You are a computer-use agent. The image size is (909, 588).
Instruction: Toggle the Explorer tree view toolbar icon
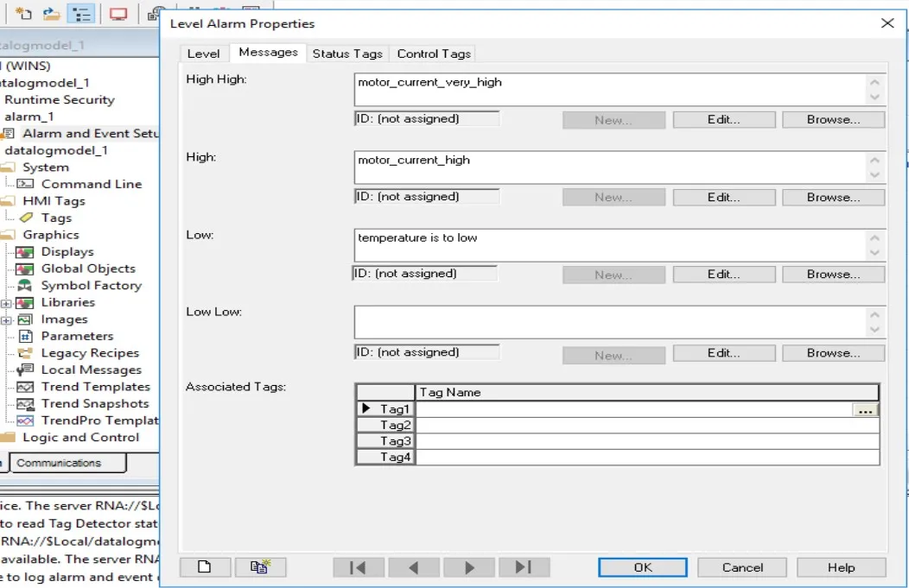pos(80,13)
